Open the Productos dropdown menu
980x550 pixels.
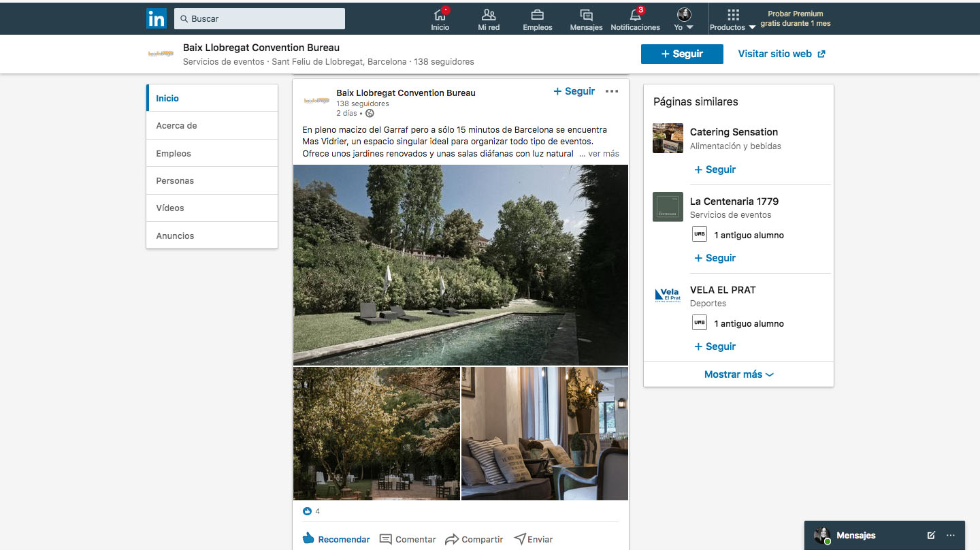coord(732,19)
